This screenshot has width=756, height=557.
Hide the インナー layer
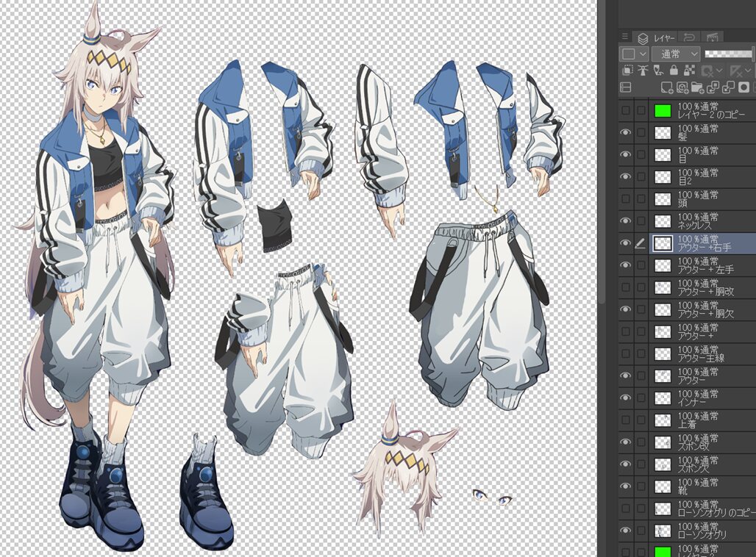pos(625,398)
